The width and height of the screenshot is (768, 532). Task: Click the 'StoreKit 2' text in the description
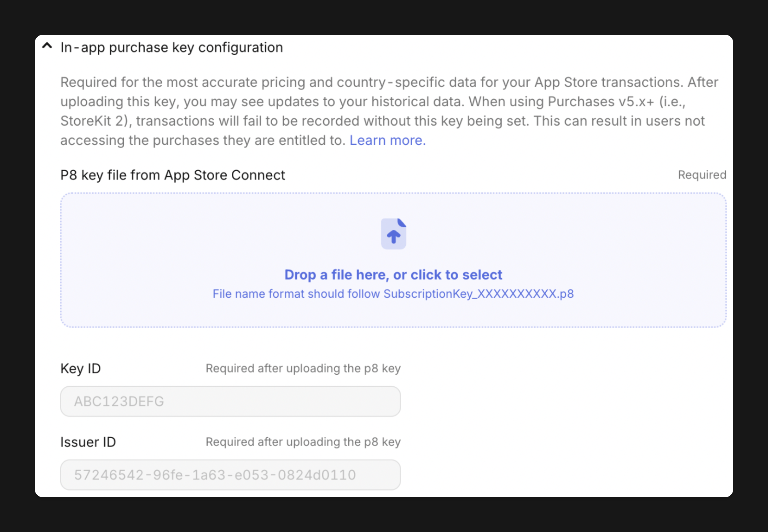[x=92, y=121]
